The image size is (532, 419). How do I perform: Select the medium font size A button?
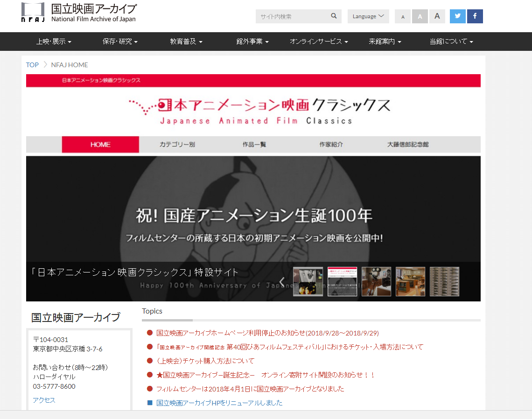click(x=420, y=17)
